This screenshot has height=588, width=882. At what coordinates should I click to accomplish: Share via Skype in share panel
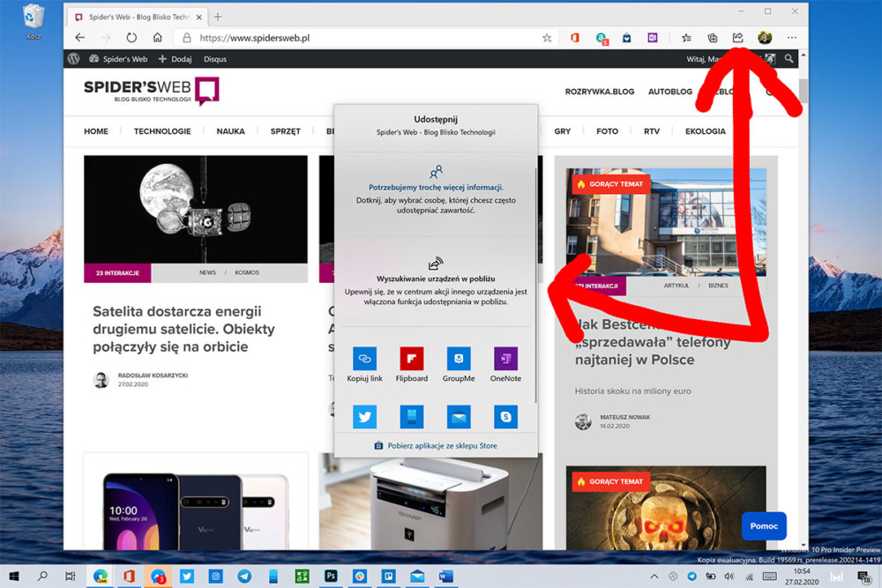click(x=505, y=417)
